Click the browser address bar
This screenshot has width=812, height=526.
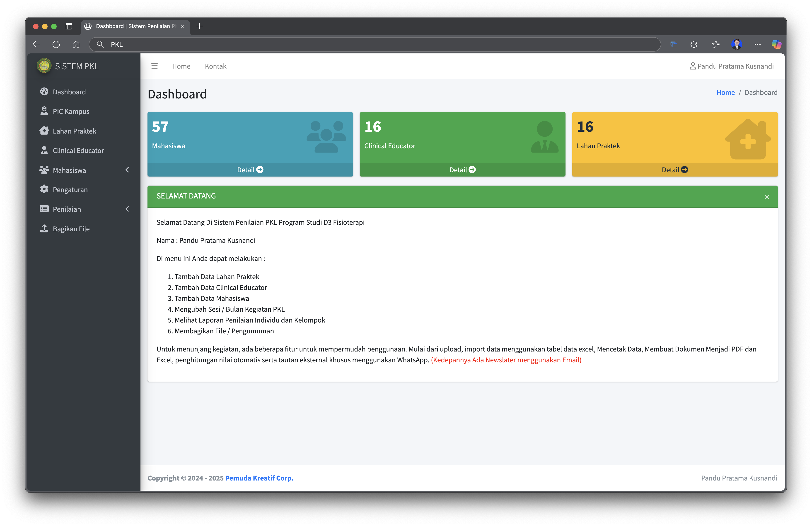tap(375, 44)
